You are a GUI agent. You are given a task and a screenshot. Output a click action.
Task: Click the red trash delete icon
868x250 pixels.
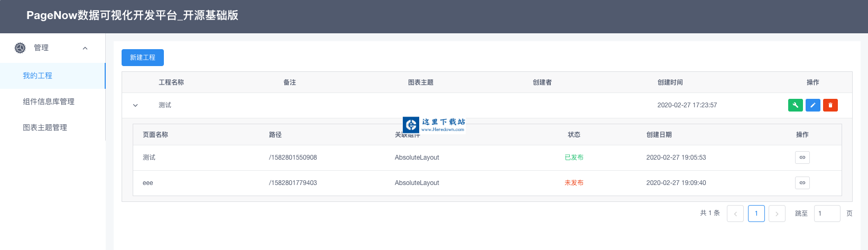[x=830, y=105]
